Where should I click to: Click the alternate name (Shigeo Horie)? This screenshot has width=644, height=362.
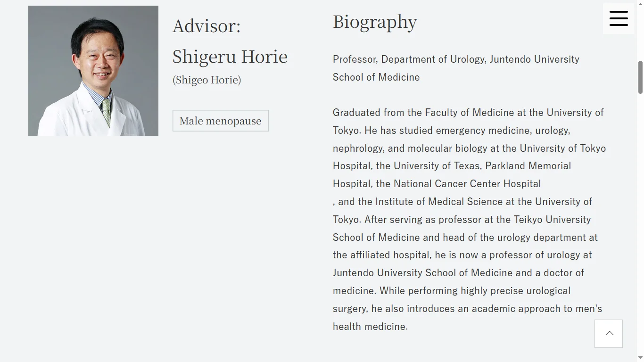pos(207,80)
